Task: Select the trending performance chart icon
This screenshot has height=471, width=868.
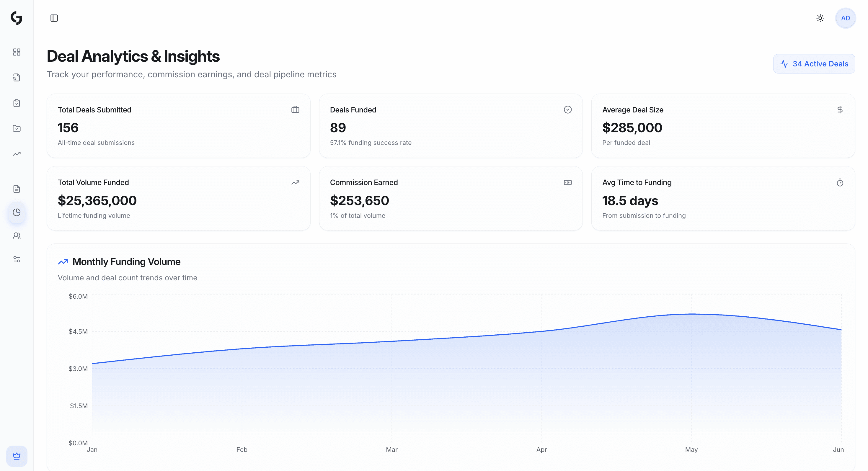Action: click(x=17, y=154)
